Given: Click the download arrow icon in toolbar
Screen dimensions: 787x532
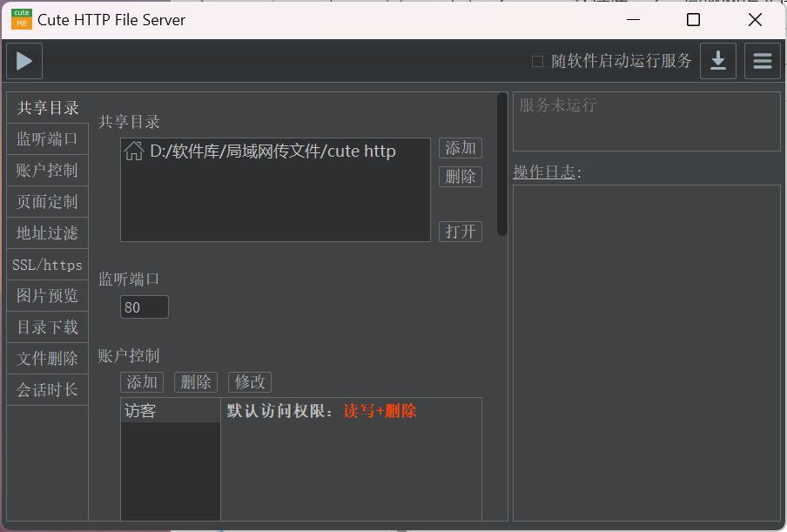Looking at the screenshot, I should click(717, 61).
